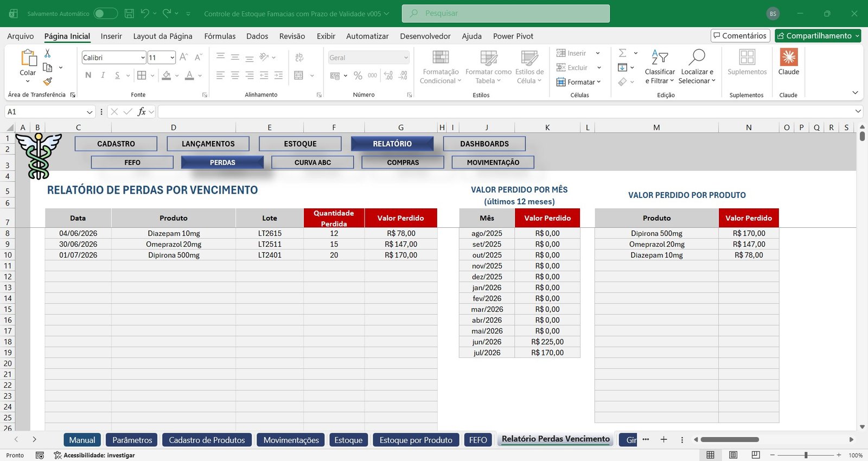Increase font size with larger A icon

(183, 57)
